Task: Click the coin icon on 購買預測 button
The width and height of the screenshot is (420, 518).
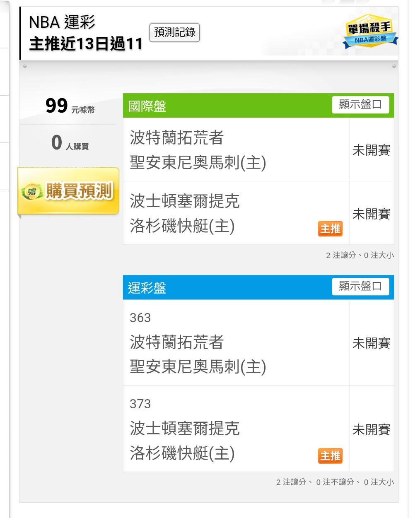Action: coord(32,191)
